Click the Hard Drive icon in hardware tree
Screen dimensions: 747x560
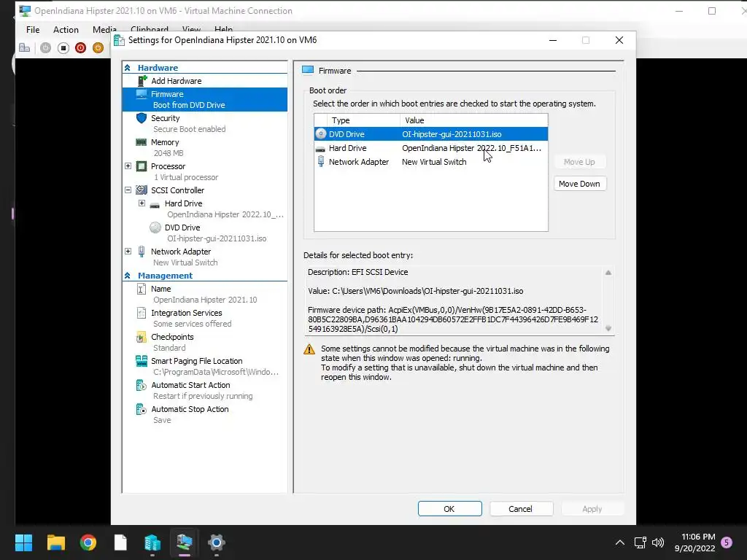tap(155, 205)
